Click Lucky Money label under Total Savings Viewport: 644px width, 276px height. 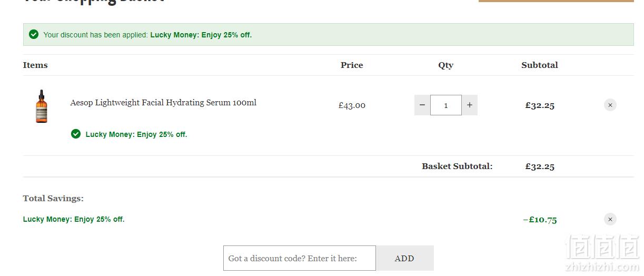[74, 219]
